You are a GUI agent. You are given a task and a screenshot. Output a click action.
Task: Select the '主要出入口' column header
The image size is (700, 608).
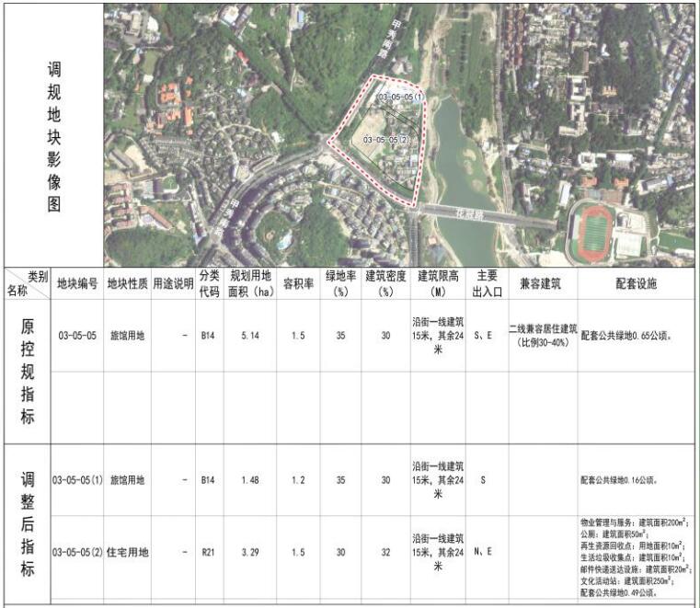tap(487, 283)
